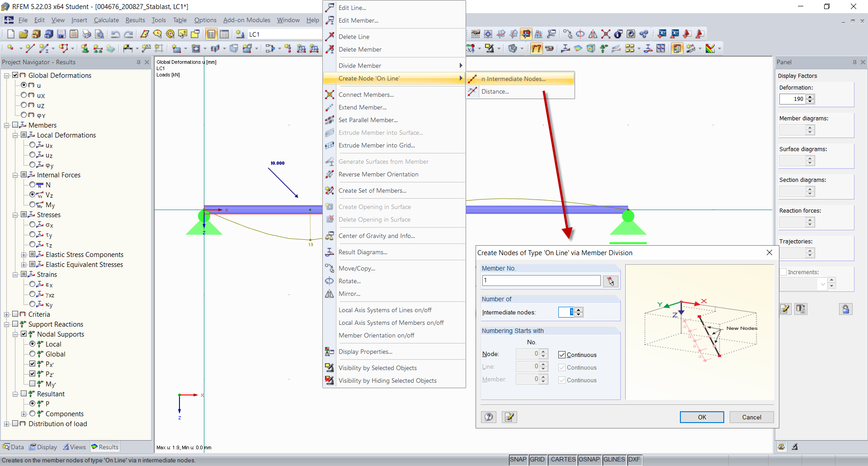Increase the Intermediate nodes count stepper
Viewport: 868px width, 466px height.
(579, 309)
